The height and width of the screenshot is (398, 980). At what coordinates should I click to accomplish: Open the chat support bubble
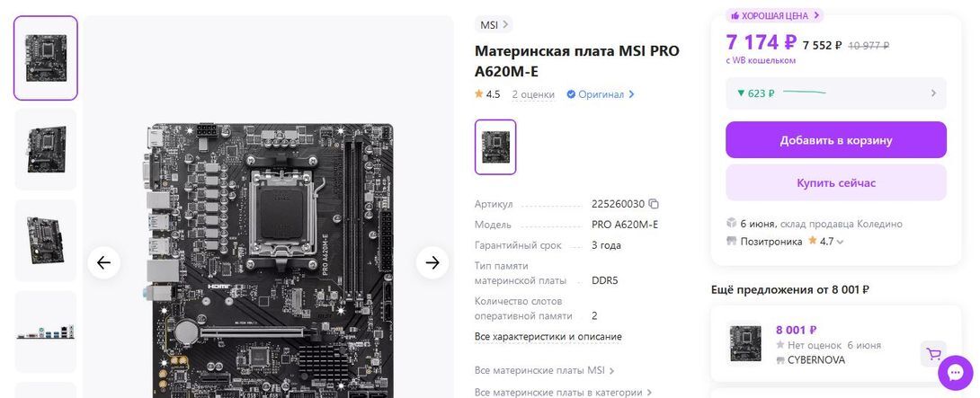click(x=955, y=372)
